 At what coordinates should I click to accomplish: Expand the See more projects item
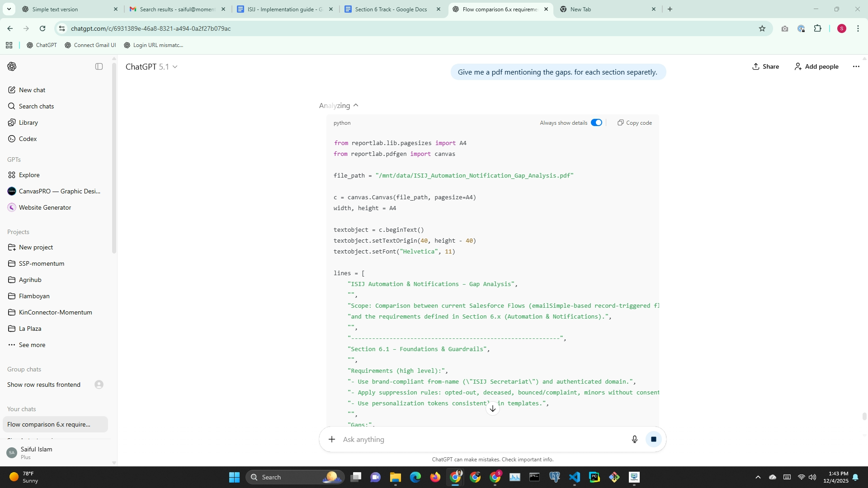[32, 345]
